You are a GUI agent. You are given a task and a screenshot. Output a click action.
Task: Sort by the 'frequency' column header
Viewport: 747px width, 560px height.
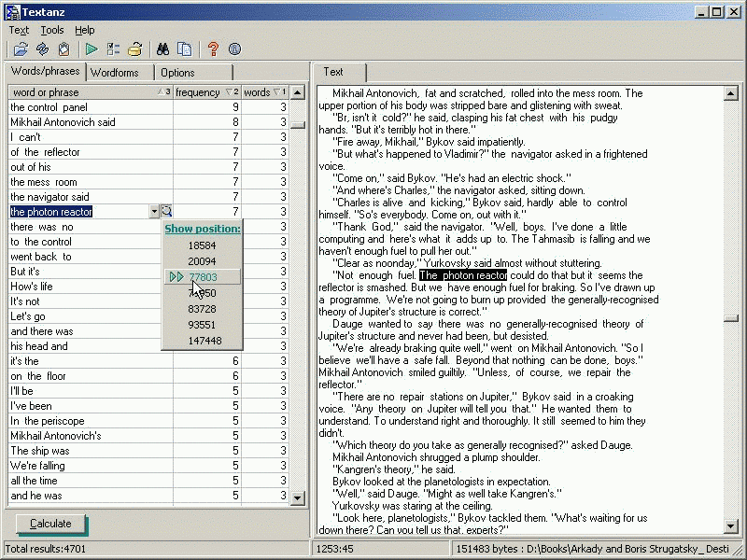tap(207, 92)
